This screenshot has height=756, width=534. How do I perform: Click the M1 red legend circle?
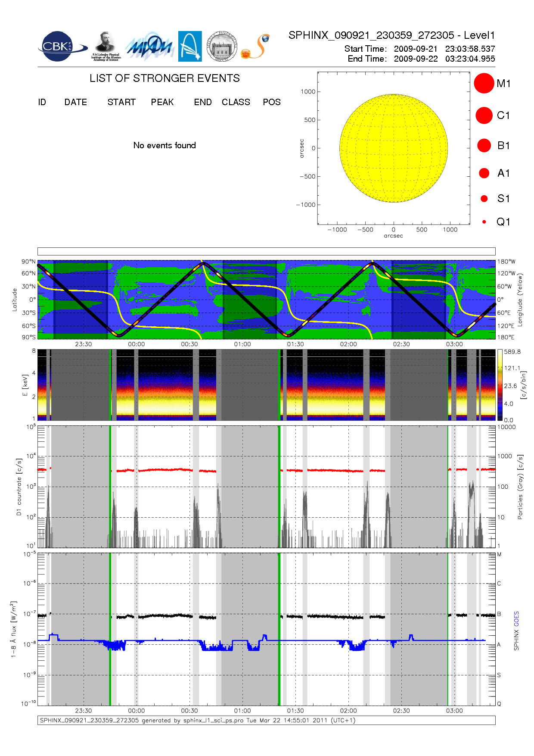484,83
